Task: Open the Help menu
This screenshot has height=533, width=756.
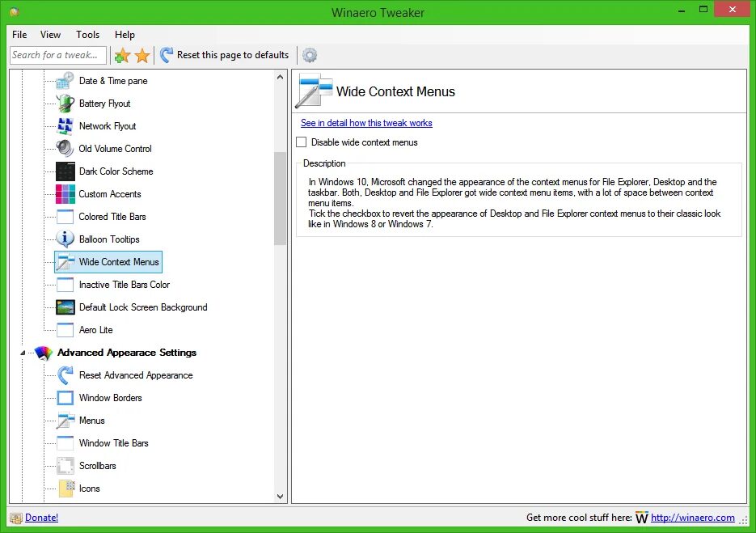Action: (125, 35)
